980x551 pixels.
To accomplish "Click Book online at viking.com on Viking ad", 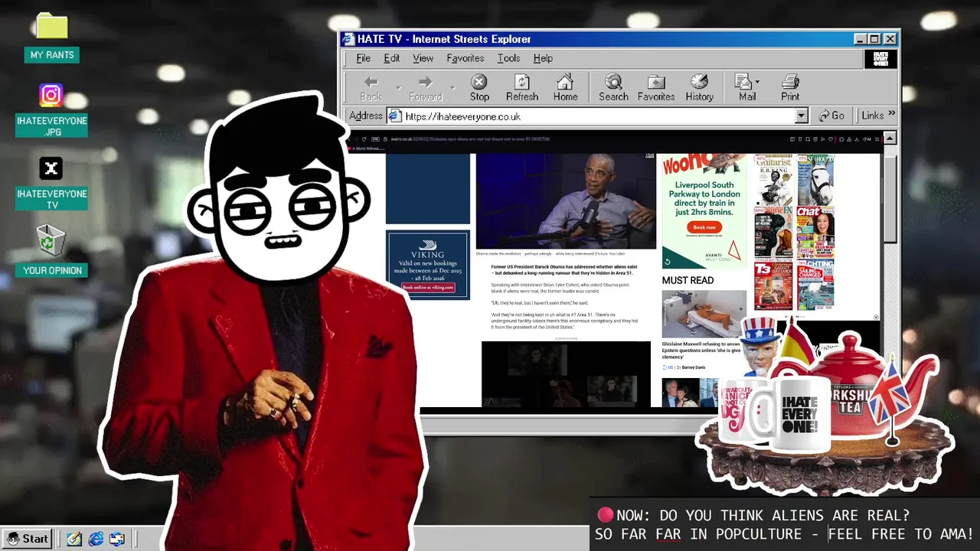I will 428,287.
